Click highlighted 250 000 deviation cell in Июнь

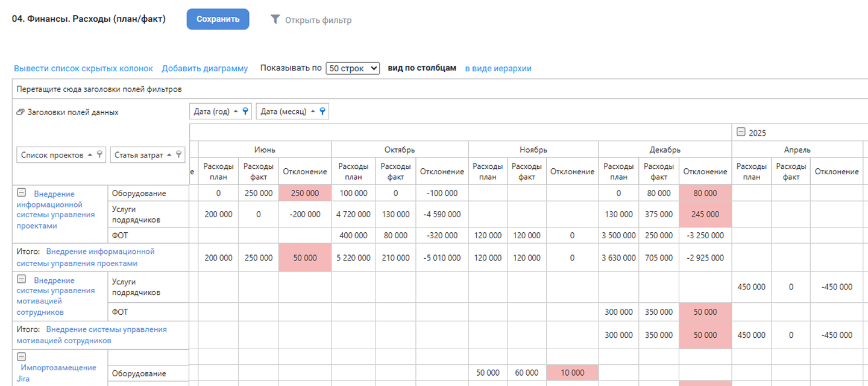click(304, 193)
